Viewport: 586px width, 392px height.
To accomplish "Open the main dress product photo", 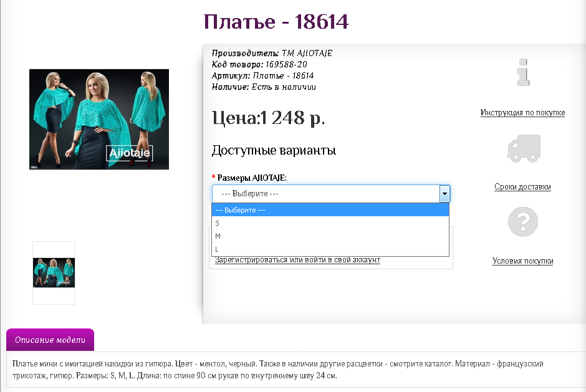I will [x=99, y=119].
